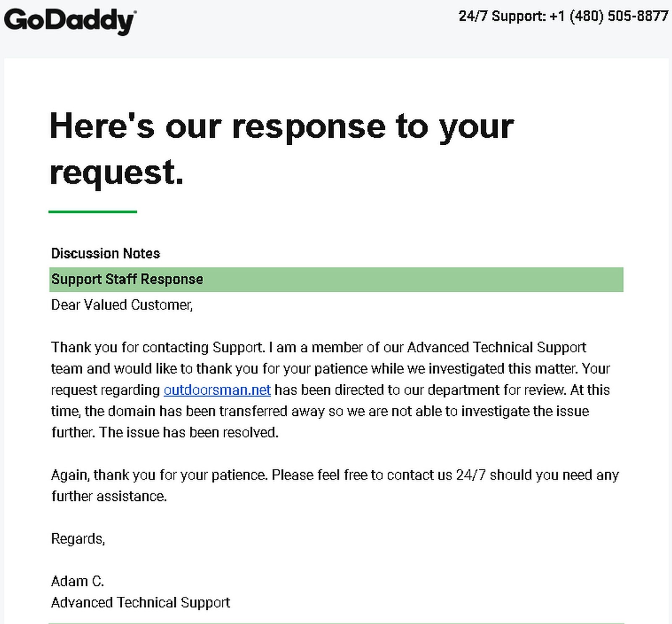This screenshot has width=672, height=624.
Task: Select the "Here's our response to your" heading
Action: [x=282, y=127]
